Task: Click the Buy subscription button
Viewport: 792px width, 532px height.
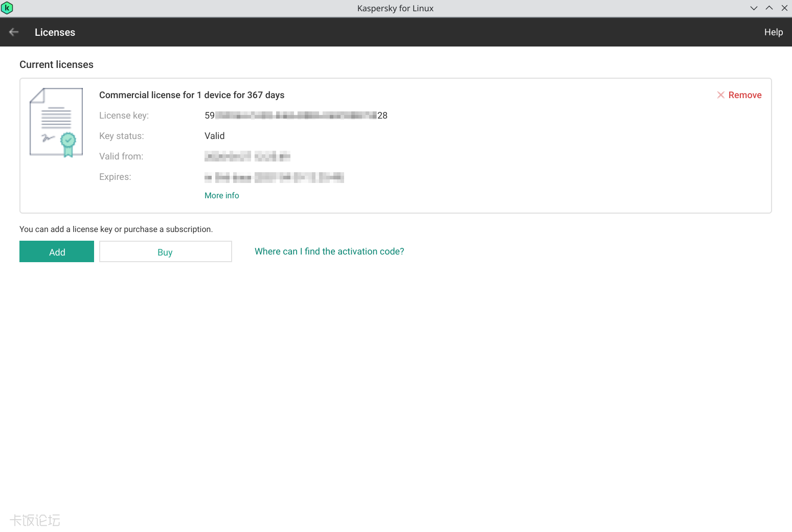Action: point(165,251)
